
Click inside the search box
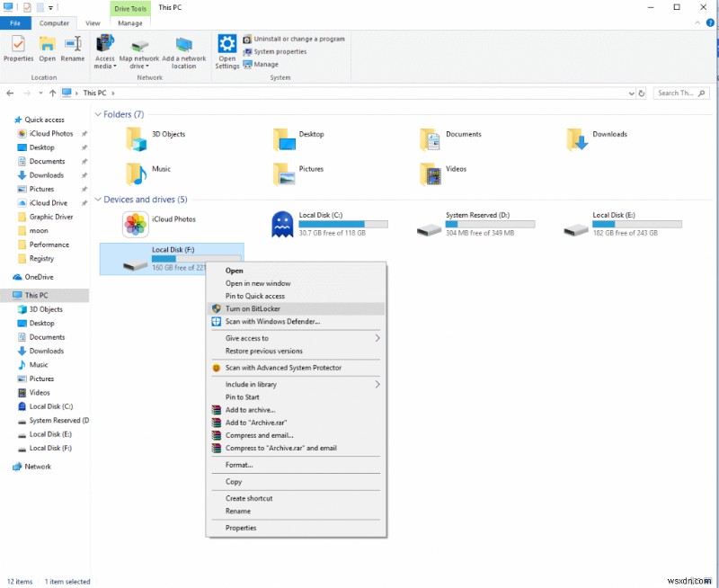[x=679, y=93]
